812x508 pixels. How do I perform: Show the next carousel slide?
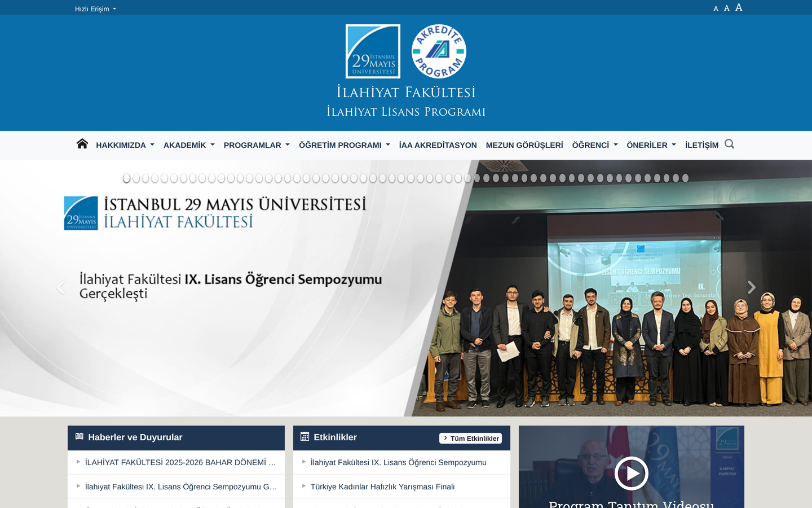pyautogui.click(x=751, y=287)
